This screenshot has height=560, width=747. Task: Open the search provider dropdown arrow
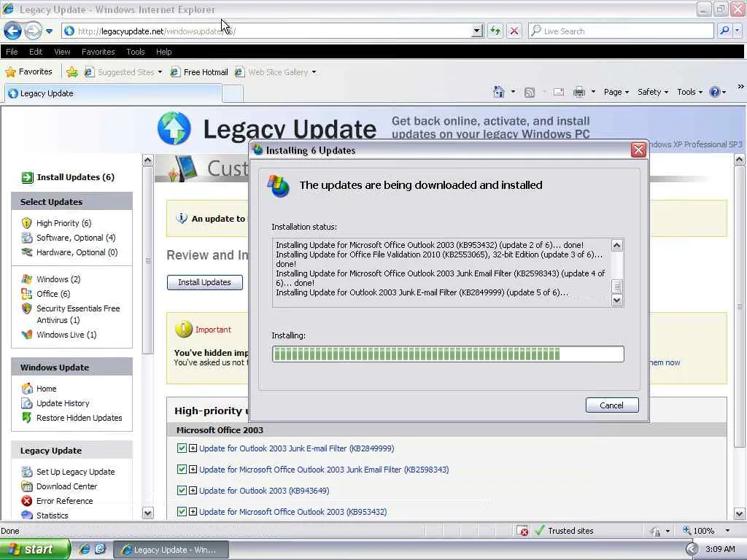click(x=737, y=31)
